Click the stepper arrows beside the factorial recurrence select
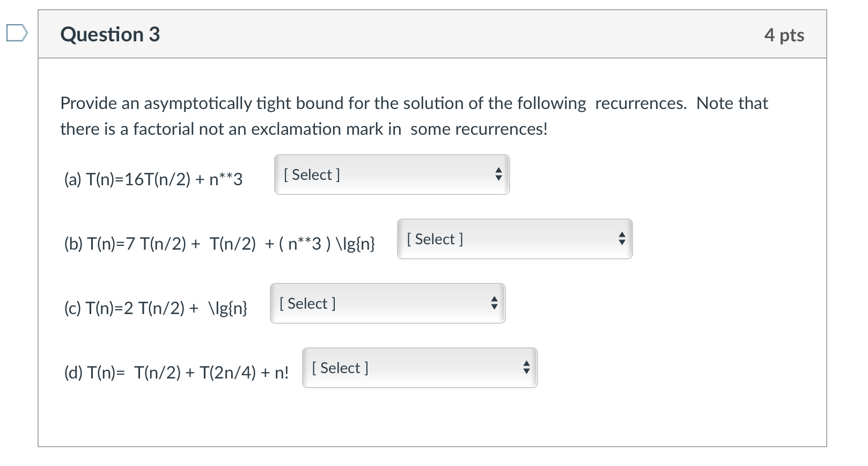 tap(526, 368)
